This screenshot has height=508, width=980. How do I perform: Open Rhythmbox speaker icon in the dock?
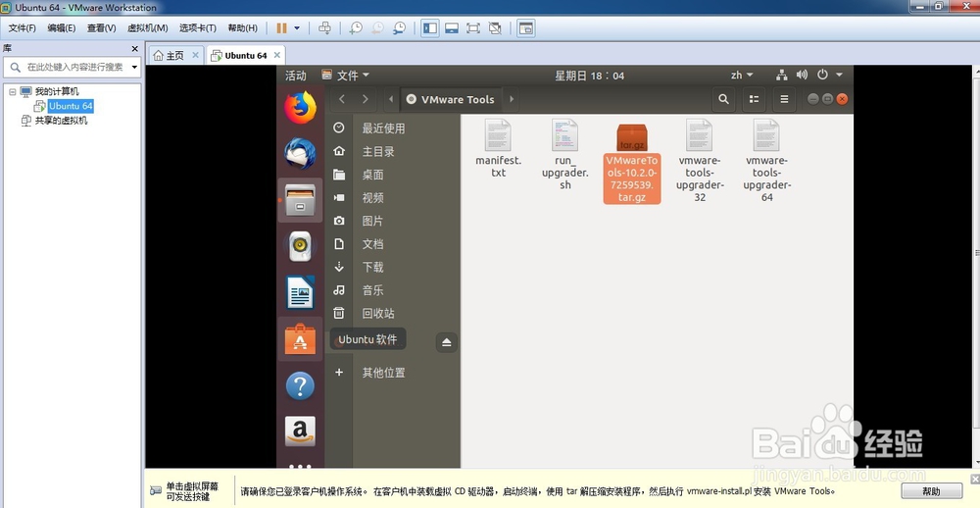tap(300, 246)
